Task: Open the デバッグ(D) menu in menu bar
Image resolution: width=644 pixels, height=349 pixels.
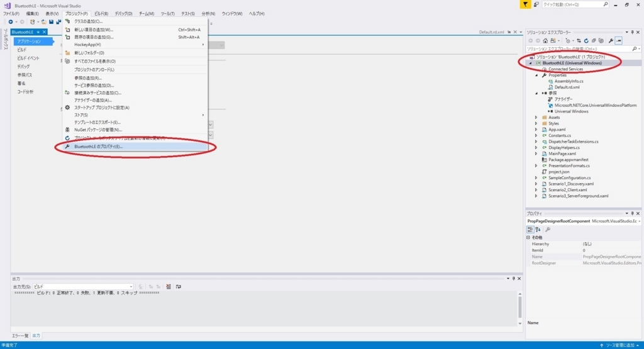Action: click(x=124, y=14)
